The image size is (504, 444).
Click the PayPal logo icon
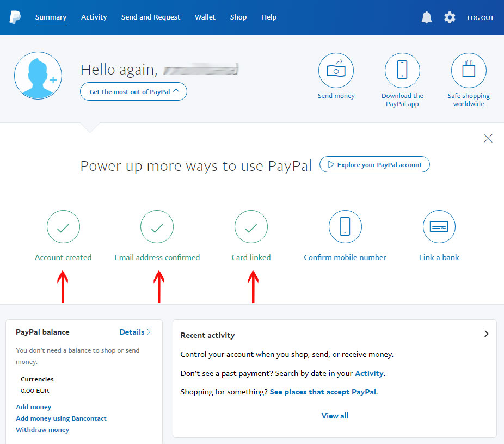15,17
